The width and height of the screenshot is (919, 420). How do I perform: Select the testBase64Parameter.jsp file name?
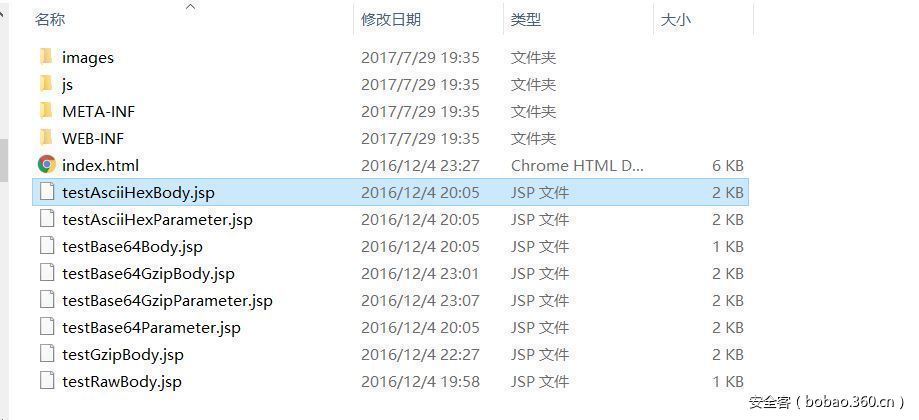click(151, 327)
